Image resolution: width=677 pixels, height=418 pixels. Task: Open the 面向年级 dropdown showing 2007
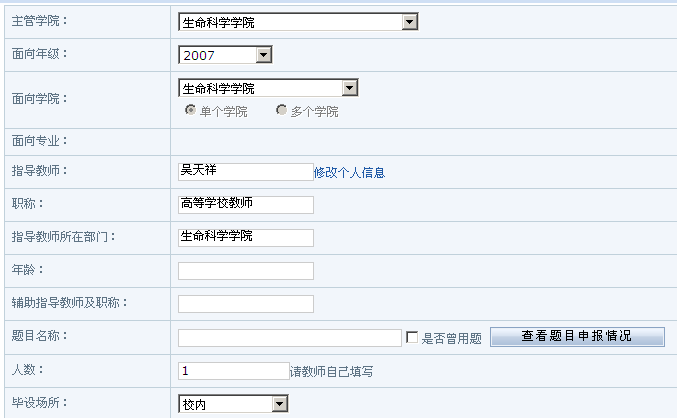pos(225,55)
